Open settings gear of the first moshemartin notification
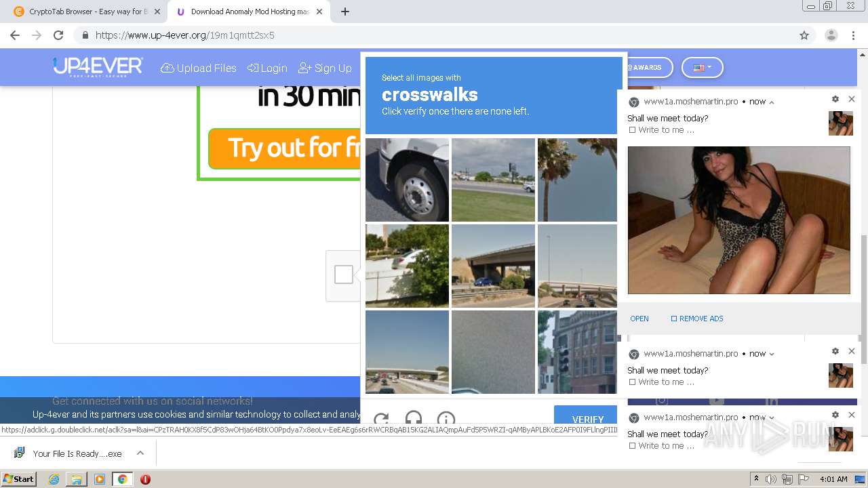This screenshot has width=868, height=488. pos(835,99)
